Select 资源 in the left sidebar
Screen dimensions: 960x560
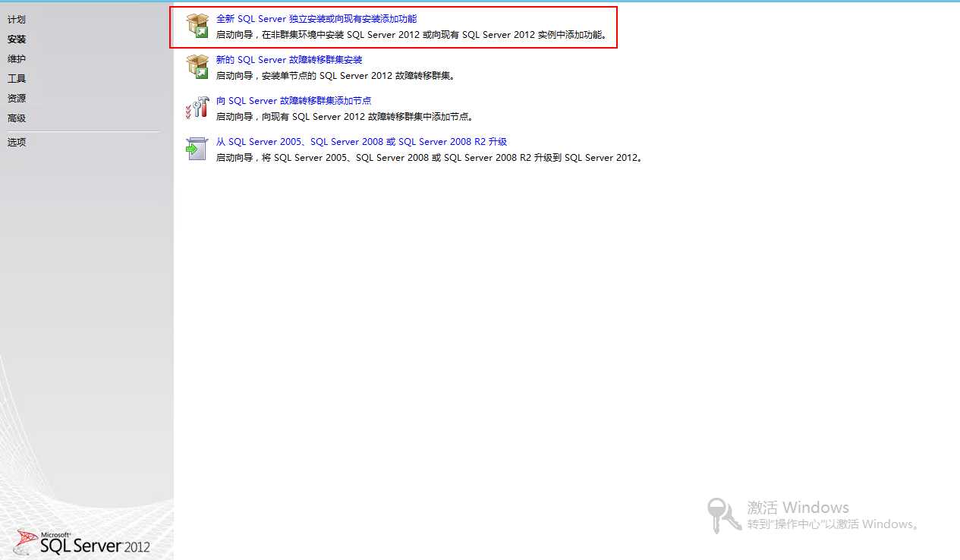[x=17, y=99]
